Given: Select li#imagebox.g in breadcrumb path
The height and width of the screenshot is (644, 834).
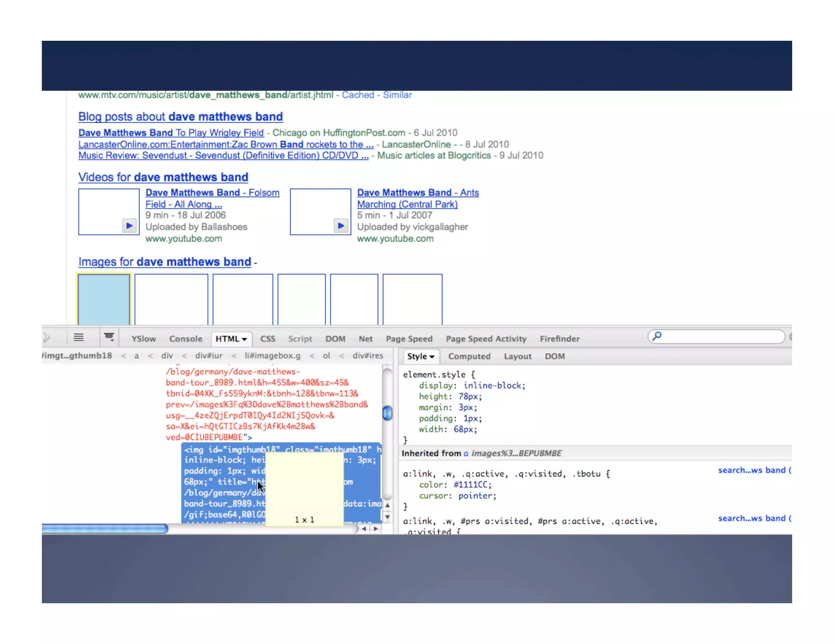Looking at the screenshot, I should (x=272, y=356).
